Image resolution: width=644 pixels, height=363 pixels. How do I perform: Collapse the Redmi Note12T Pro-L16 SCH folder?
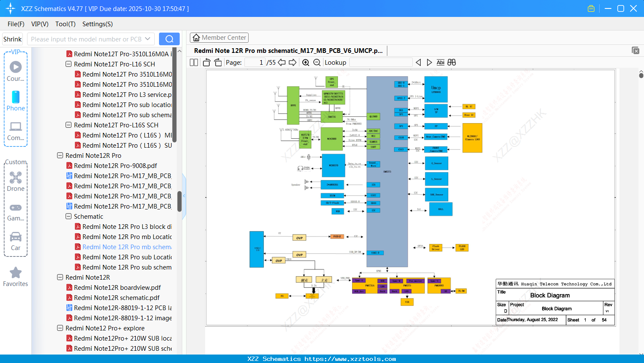[x=69, y=64]
